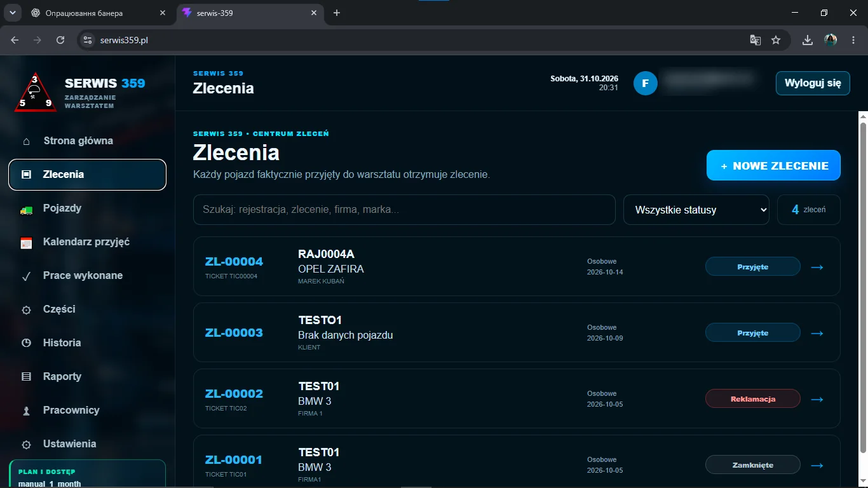Click the ZL-00003 order number
The width and height of the screenshot is (868, 488).
point(234,333)
